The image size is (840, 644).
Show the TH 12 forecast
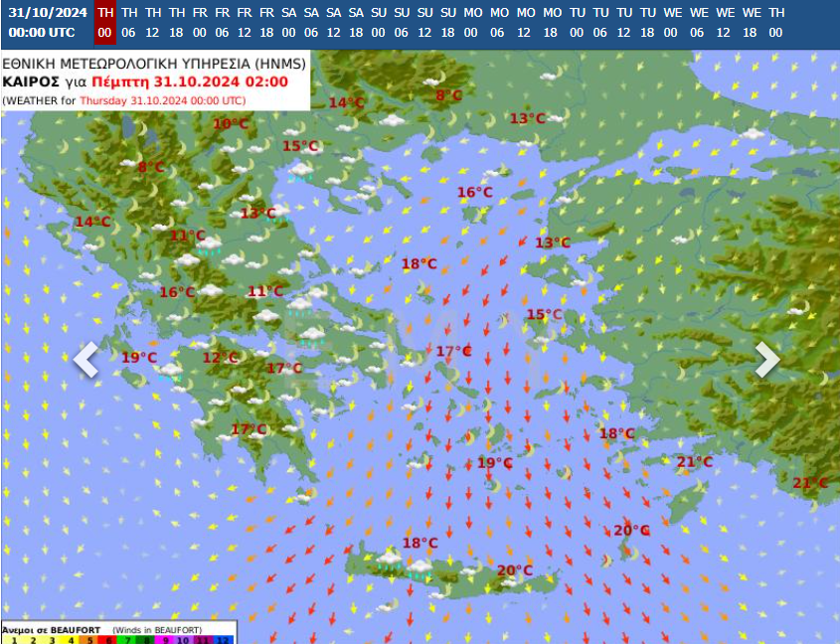point(152,23)
